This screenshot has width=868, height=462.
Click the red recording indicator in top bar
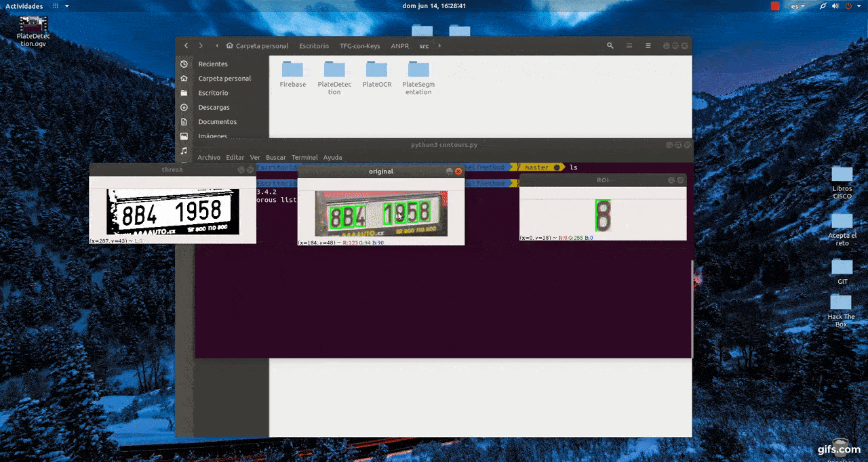(775, 6)
